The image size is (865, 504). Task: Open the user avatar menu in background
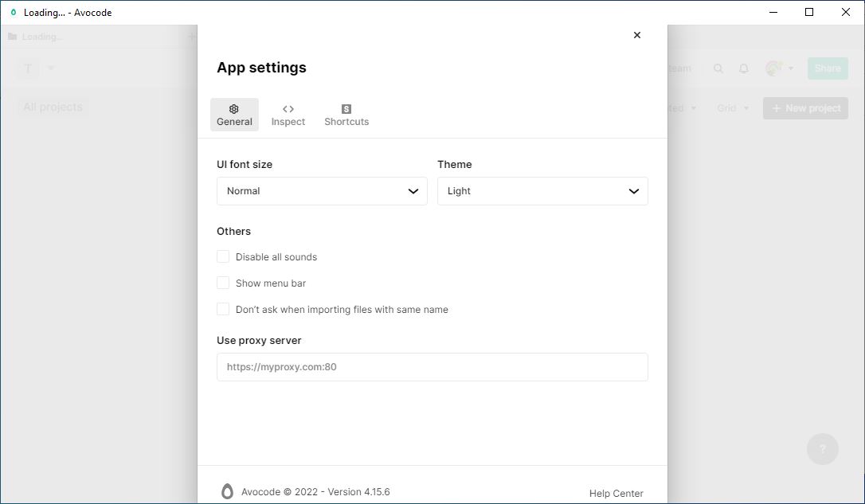click(780, 68)
